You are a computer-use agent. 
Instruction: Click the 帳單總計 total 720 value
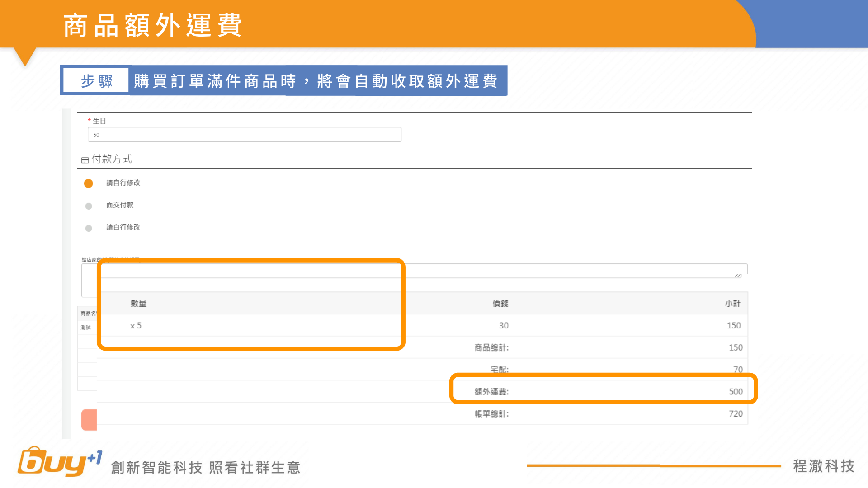tap(736, 414)
